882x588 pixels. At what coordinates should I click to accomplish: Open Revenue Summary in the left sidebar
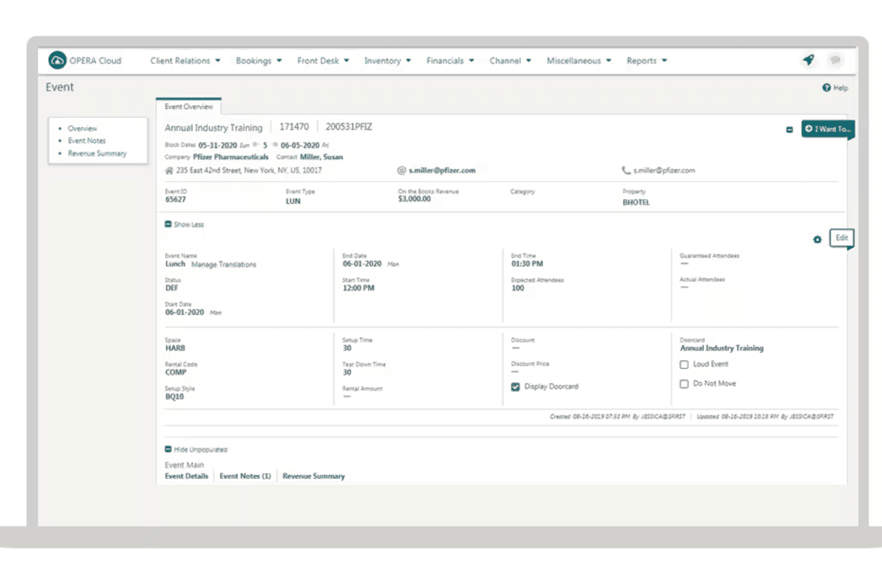point(97,154)
